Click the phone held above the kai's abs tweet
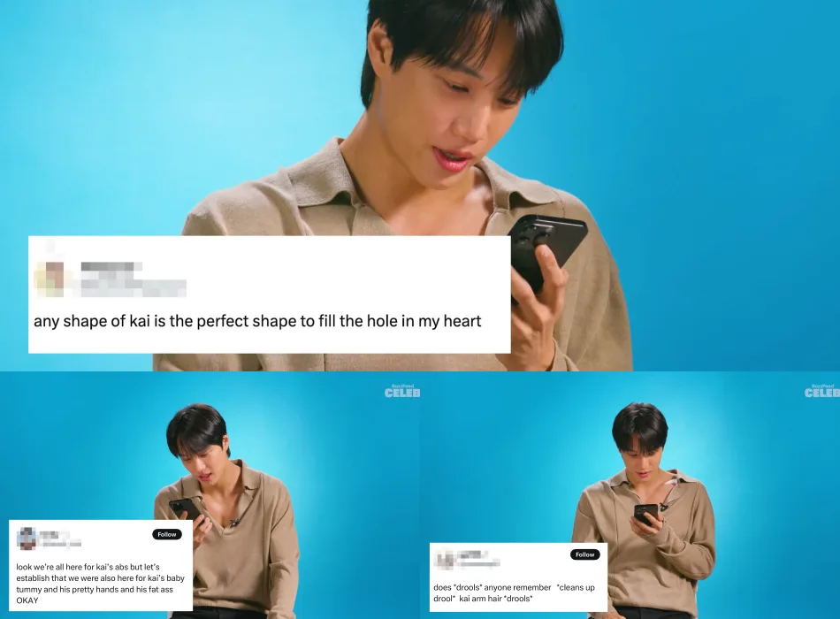 186,509
